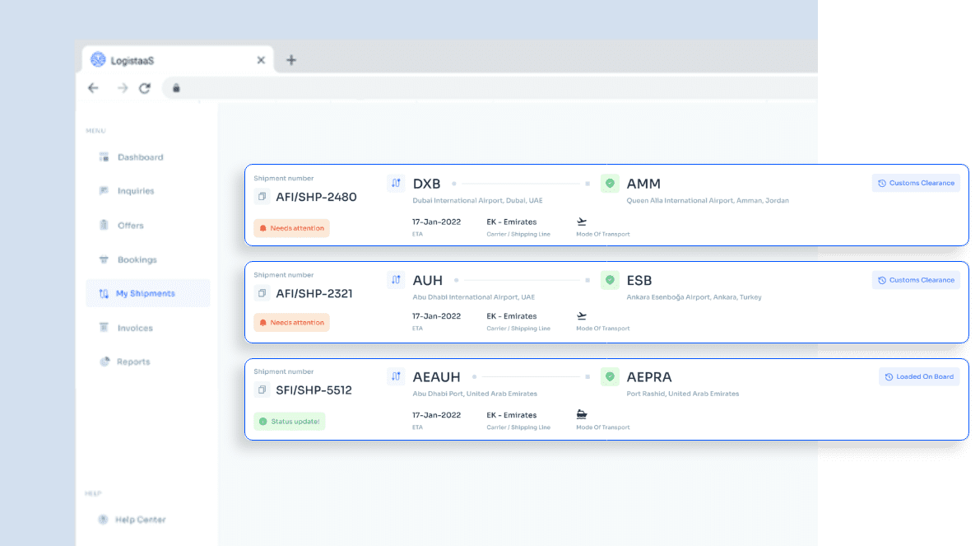Click Loaded On Board status button
Screen dimensions: 980x546
click(919, 377)
